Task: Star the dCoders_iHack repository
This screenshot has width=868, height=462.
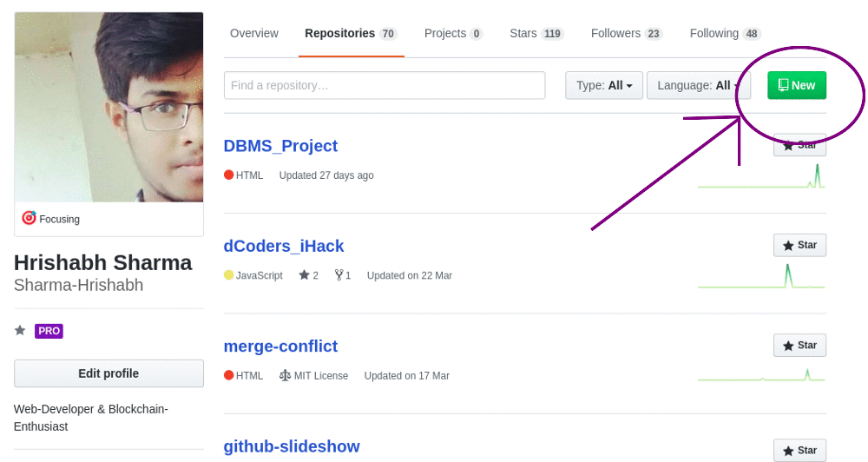Action: pyautogui.click(x=800, y=245)
